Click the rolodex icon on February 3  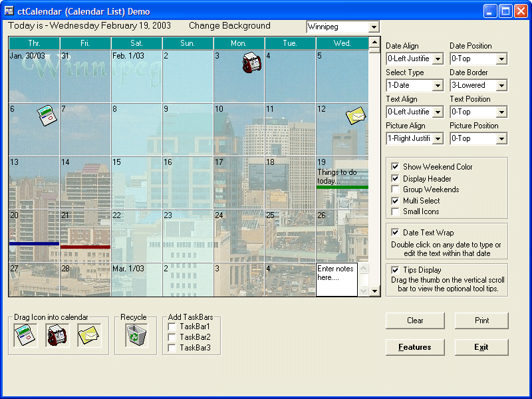(252, 63)
